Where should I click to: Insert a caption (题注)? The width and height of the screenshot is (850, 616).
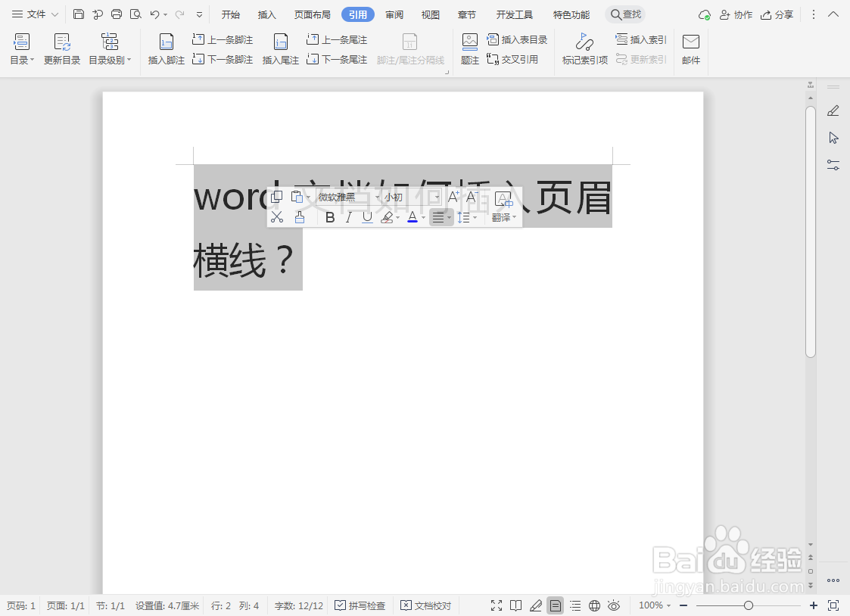coord(470,49)
